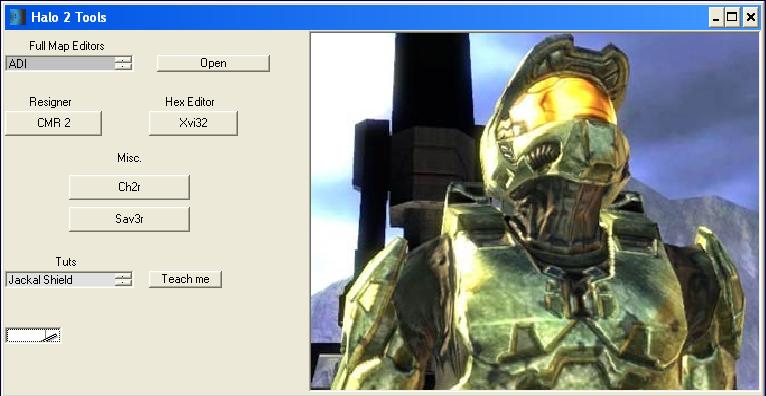Click the Teach me button
This screenshot has width=766, height=396.
[186, 279]
